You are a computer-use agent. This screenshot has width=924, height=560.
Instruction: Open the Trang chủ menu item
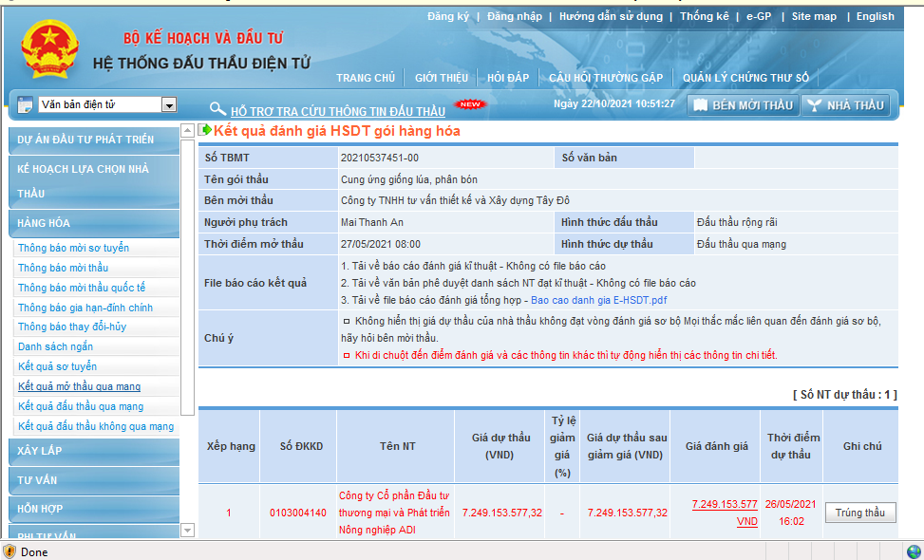[x=365, y=78]
